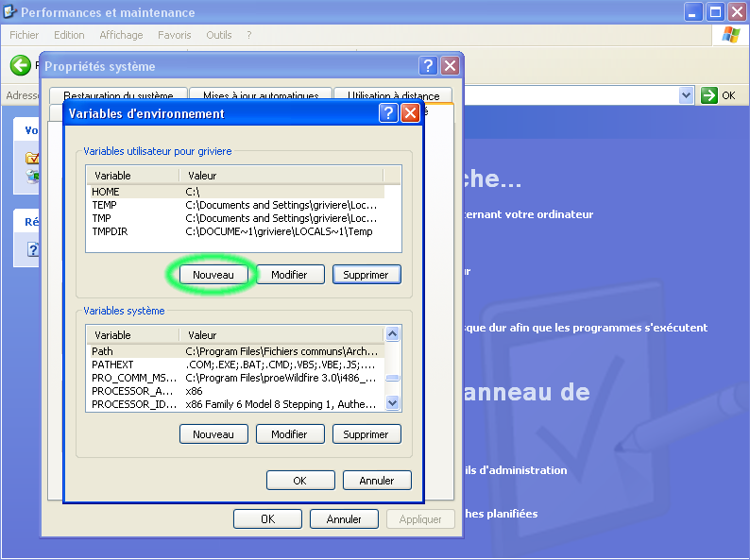Click the help button in Propriétés système title bar
Viewport: 750px width, 560px height.
pos(428,66)
